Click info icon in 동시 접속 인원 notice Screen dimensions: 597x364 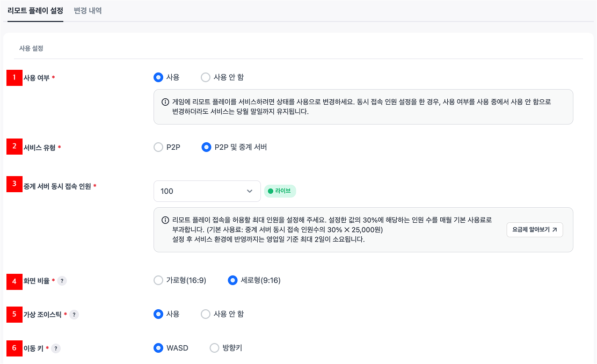165,220
